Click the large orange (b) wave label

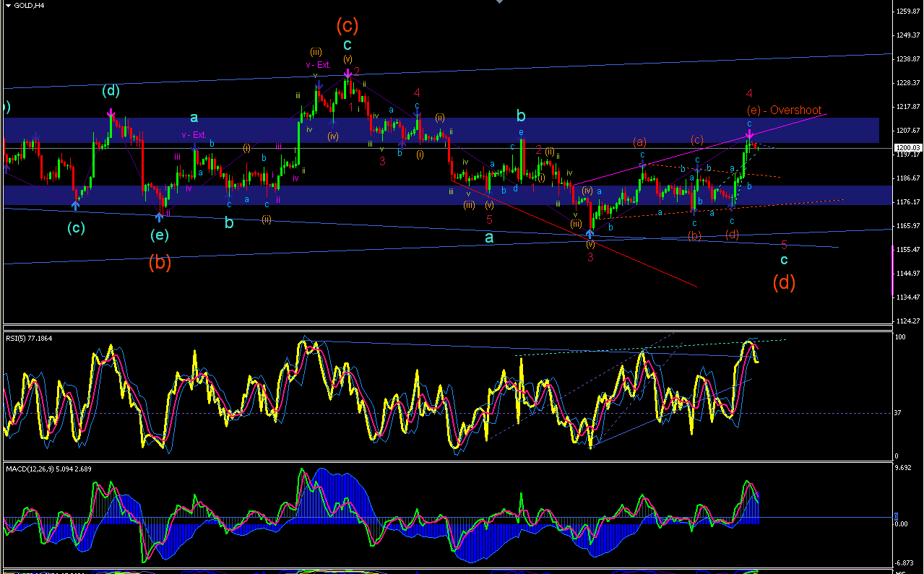click(x=160, y=263)
